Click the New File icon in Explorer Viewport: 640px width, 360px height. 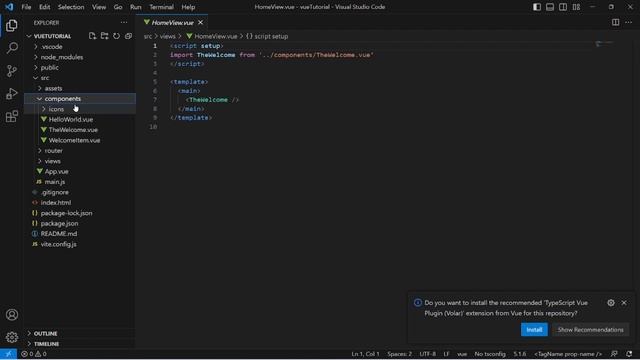click(x=92, y=36)
